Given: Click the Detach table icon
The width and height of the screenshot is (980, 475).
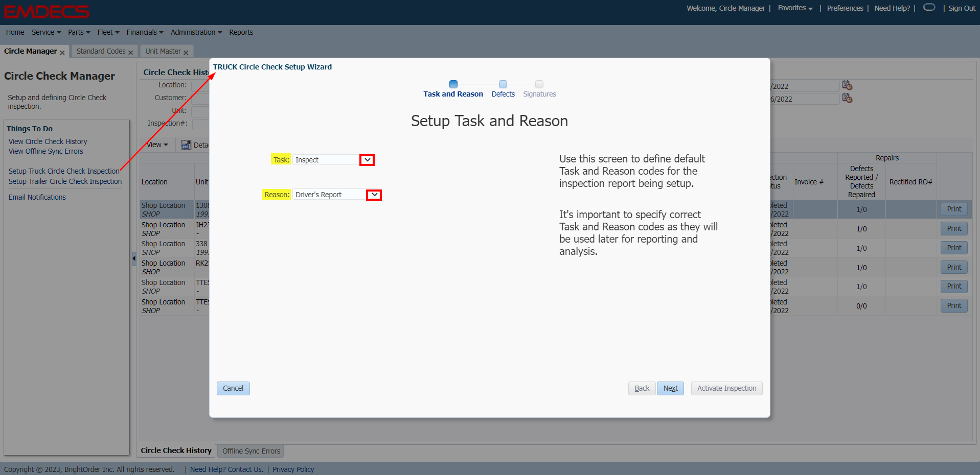Looking at the screenshot, I should [186, 145].
